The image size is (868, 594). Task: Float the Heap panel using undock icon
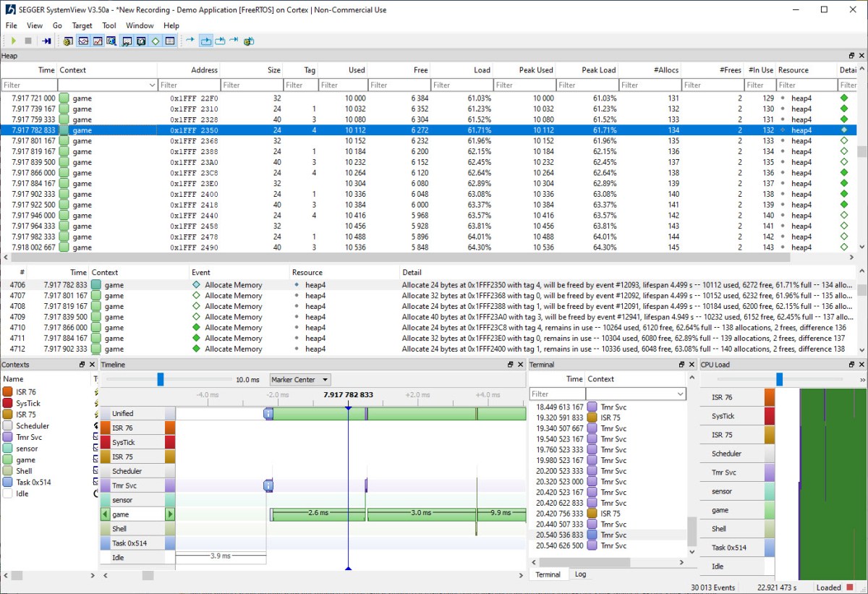click(851, 56)
